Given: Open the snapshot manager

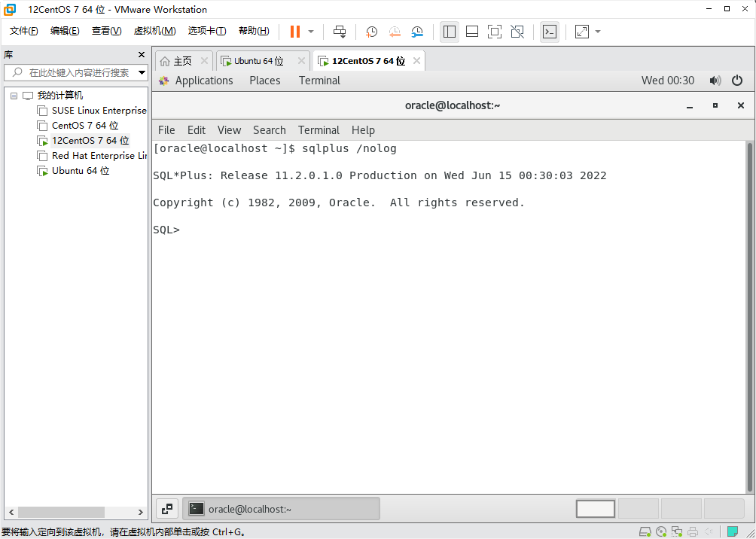Looking at the screenshot, I should coord(417,32).
